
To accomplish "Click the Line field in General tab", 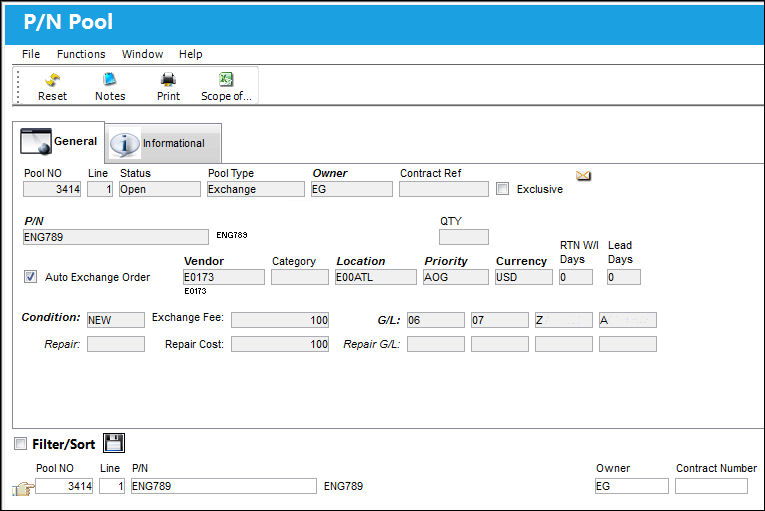I will coord(100,189).
